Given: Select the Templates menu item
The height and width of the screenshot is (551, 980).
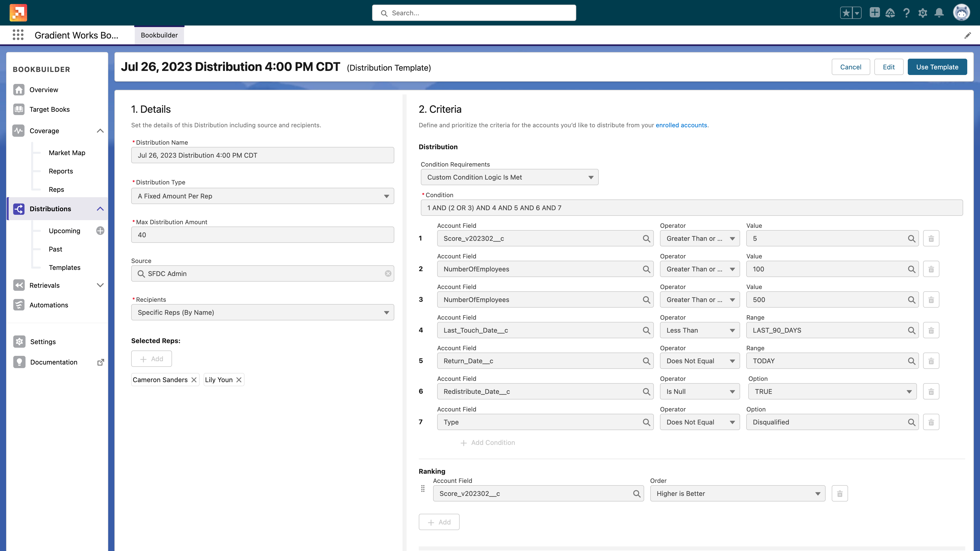Looking at the screenshot, I should point(65,267).
